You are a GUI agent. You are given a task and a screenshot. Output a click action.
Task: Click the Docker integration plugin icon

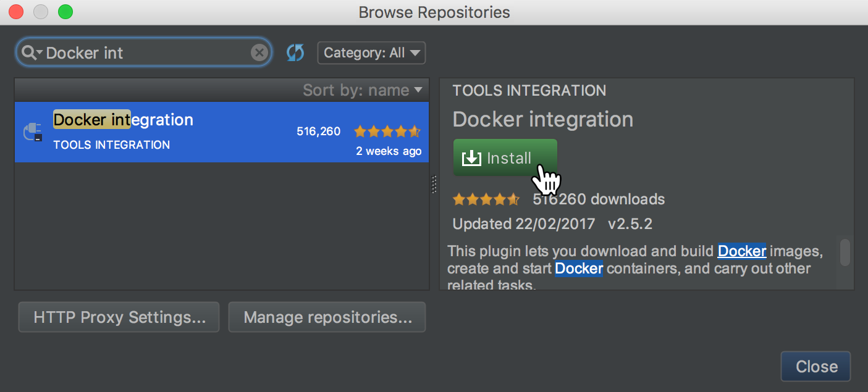coord(33,132)
